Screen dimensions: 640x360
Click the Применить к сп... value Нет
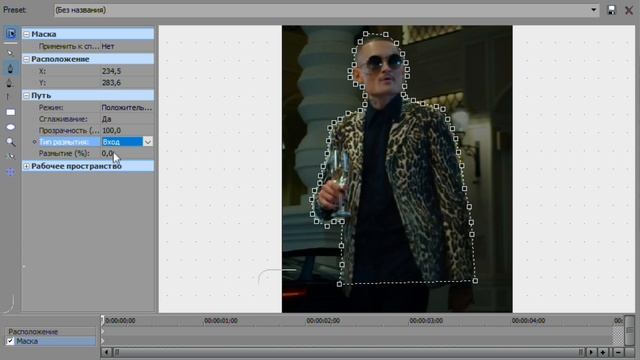click(108, 46)
